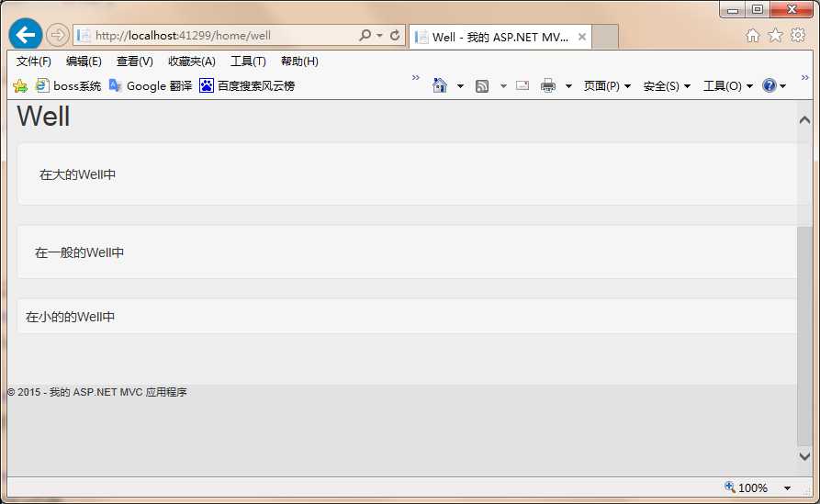The height and width of the screenshot is (504, 820).
Task: Open the address bar search dropdown arrow
Action: [x=379, y=36]
